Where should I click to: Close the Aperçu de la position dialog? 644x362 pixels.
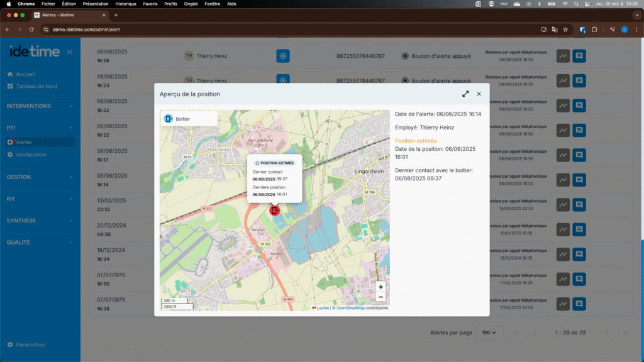(479, 94)
